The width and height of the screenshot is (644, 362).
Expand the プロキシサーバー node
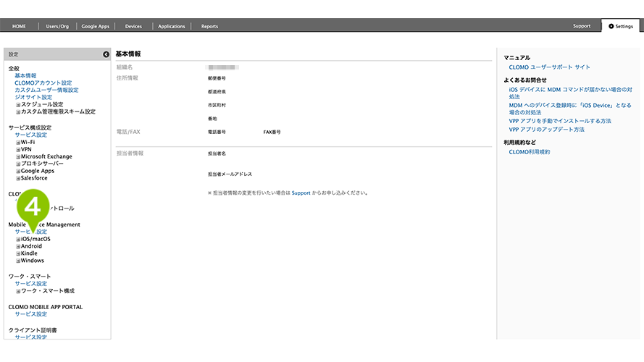(18, 164)
